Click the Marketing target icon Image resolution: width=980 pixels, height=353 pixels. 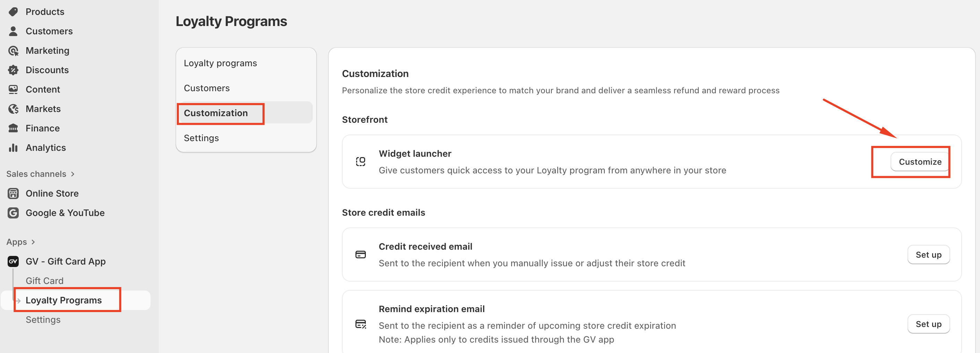[13, 51]
